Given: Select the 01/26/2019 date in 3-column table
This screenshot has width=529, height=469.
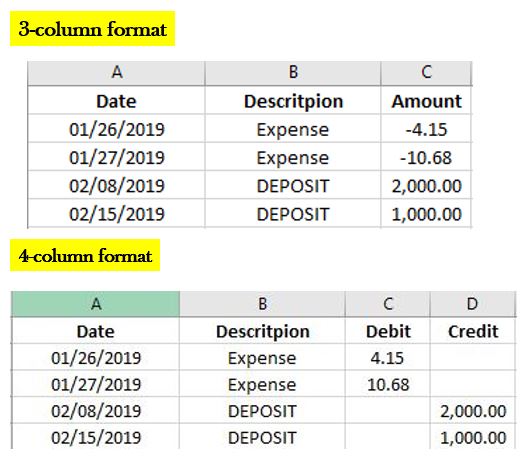Looking at the screenshot, I should 116,129.
